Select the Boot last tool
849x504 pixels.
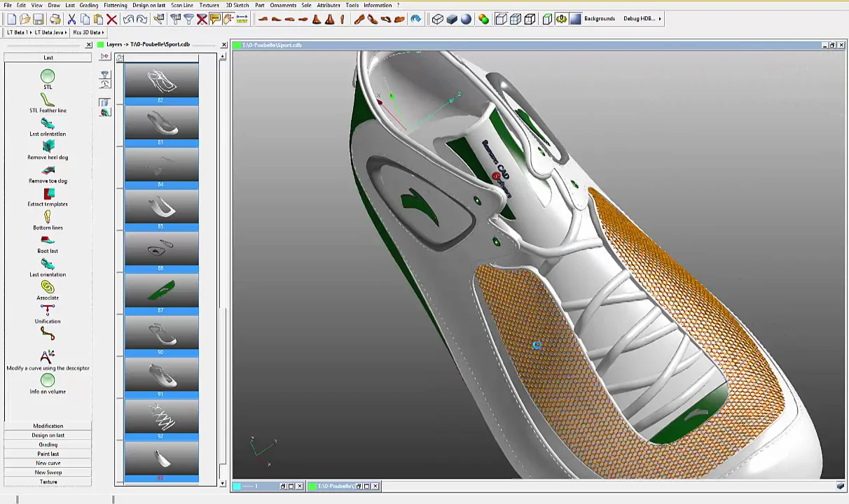point(48,244)
